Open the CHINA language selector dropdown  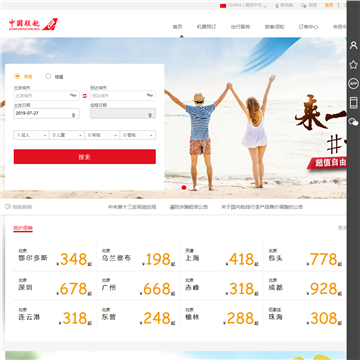click(x=244, y=5)
